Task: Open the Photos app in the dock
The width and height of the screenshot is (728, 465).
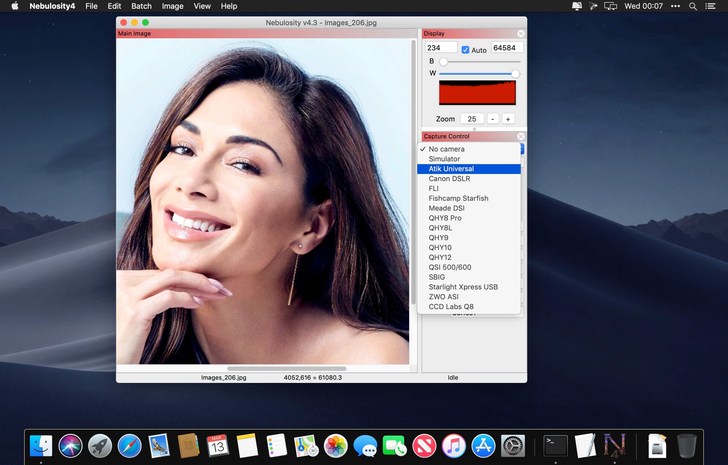Action: click(336, 446)
